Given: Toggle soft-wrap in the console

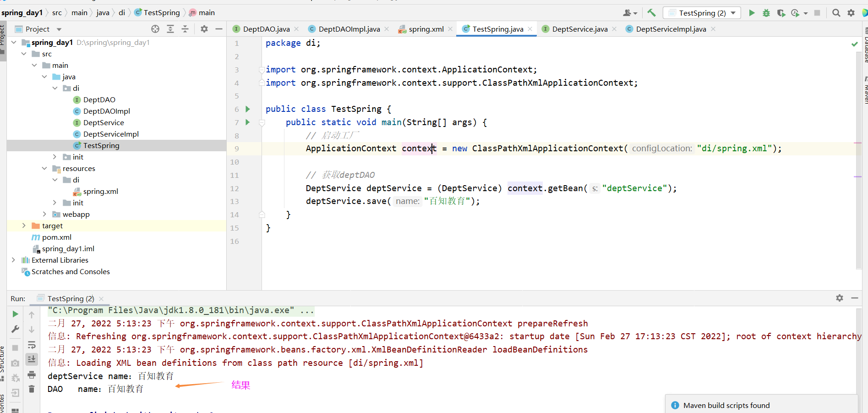Looking at the screenshot, I should coord(32,345).
